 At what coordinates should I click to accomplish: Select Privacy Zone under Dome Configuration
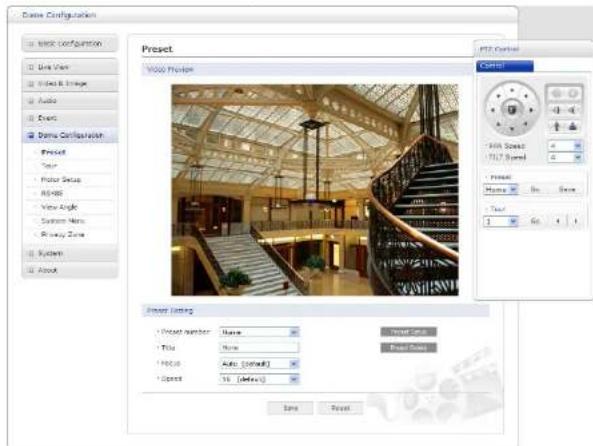click(62, 235)
